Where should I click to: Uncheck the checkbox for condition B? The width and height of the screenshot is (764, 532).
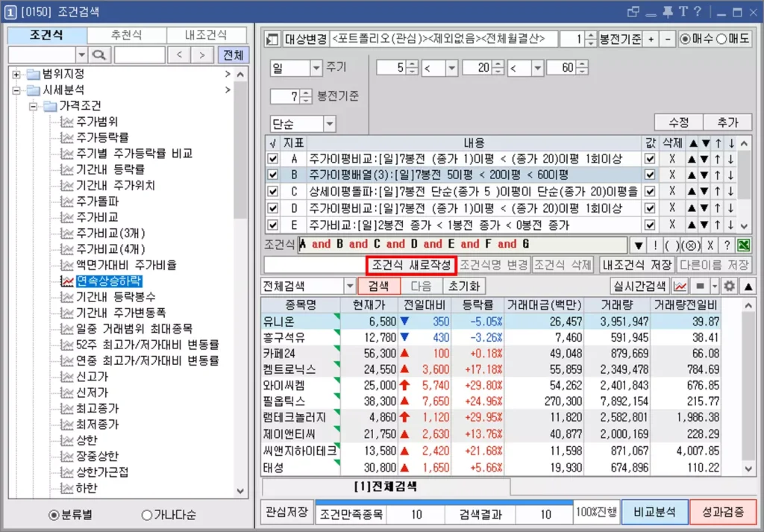point(273,175)
